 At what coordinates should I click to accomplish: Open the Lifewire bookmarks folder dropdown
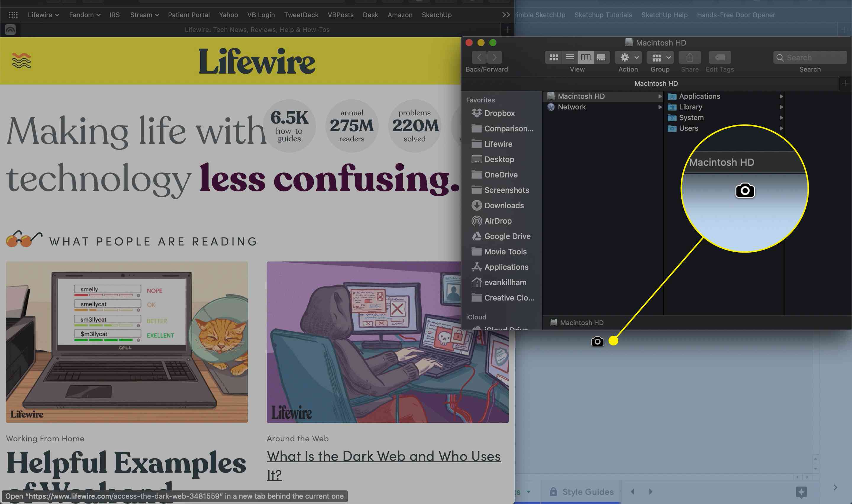(x=43, y=15)
